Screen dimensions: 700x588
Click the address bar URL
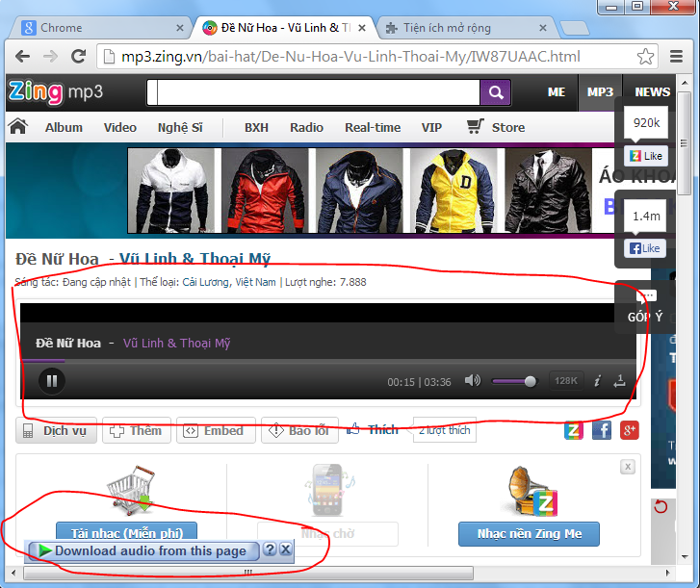350,57
